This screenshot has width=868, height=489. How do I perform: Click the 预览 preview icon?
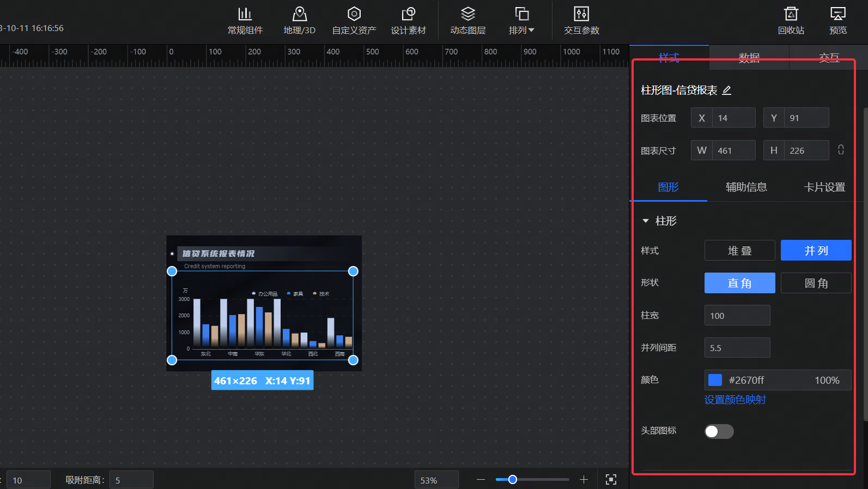click(x=837, y=14)
